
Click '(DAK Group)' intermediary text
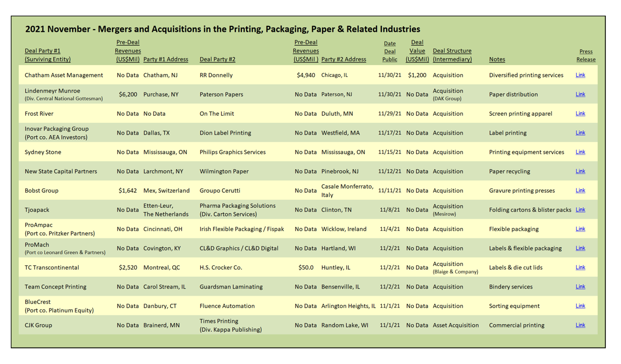pyautogui.click(x=447, y=99)
